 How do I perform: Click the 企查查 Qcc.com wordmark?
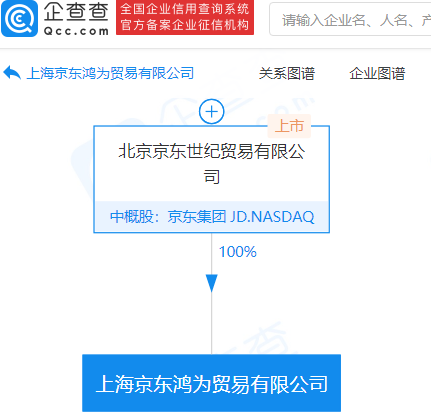76,19
